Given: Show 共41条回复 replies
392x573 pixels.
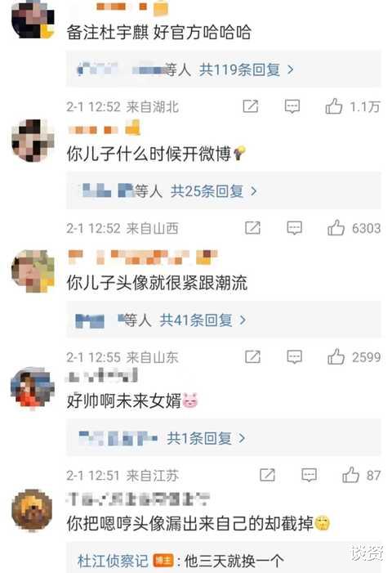Looking at the screenshot, I should click(203, 320).
